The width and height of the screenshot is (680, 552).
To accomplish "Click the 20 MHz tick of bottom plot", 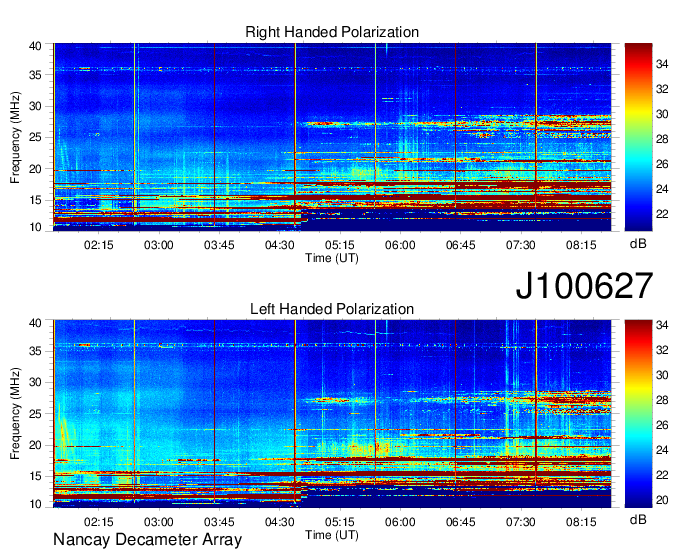I will click(35, 445).
